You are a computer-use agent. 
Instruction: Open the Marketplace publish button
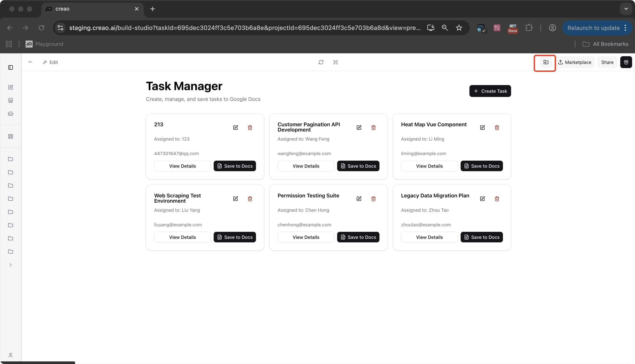point(575,62)
